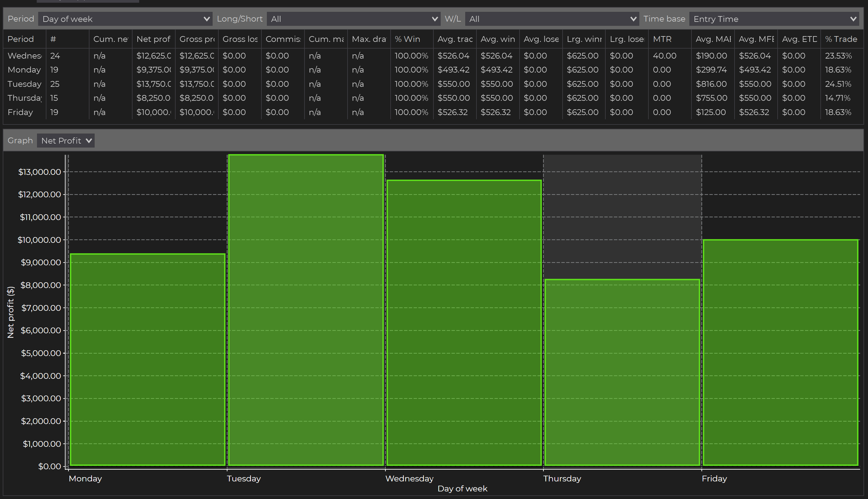868x499 pixels.
Task: Click the Tuesday net profit bar
Action: coord(306,308)
